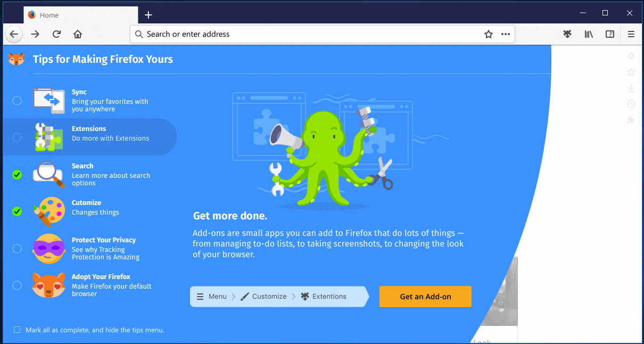644x344 pixels.
Task: Click Menu in the breadcrumb path
Action: (212, 297)
